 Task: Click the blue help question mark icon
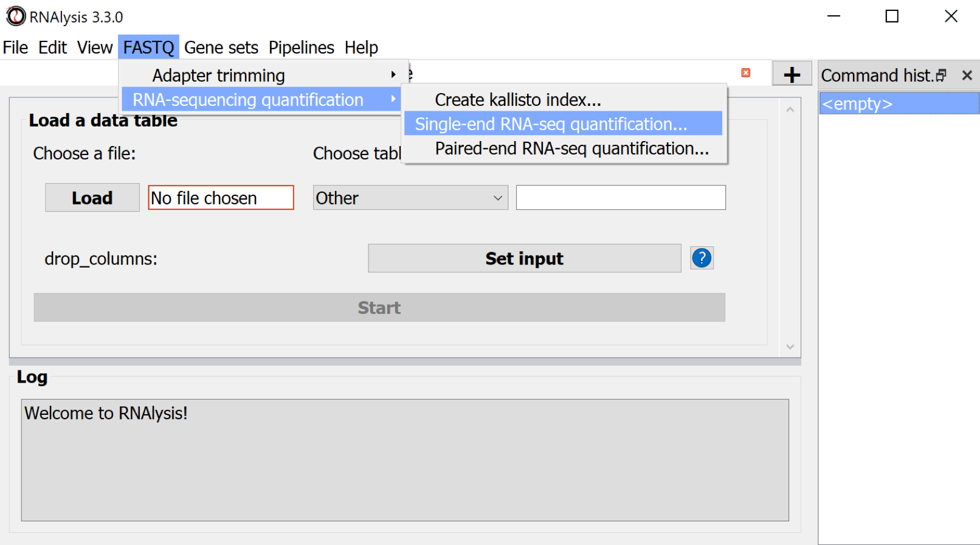(702, 259)
